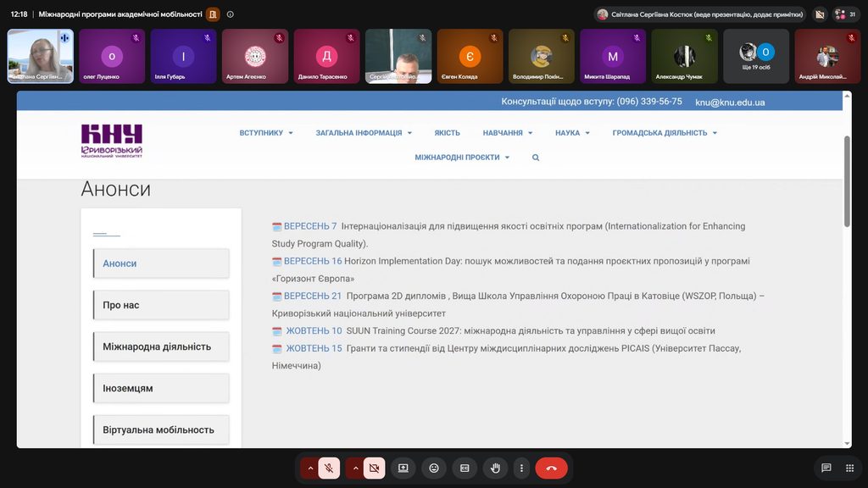Click the knu@knu.edu.ua email link

(x=730, y=103)
